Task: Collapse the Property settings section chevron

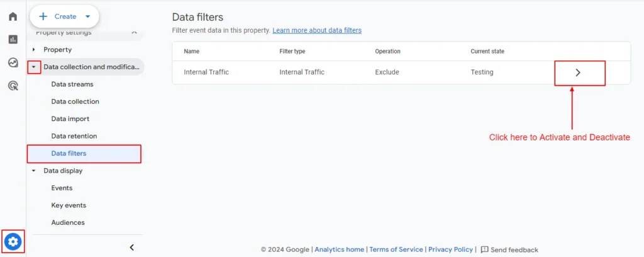Action: (x=134, y=33)
